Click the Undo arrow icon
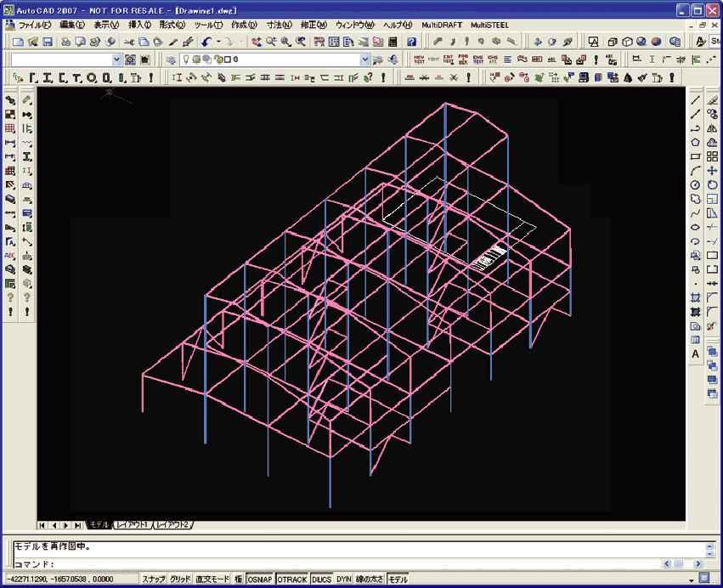Viewport: 723px width, 588px height. coord(206,42)
